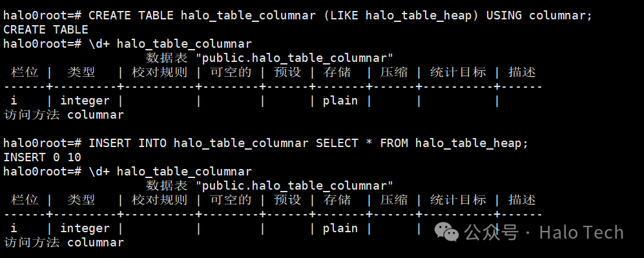
Task: Click the INSERT INTO halo_table_columnar command line
Action: tap(265, 143)
